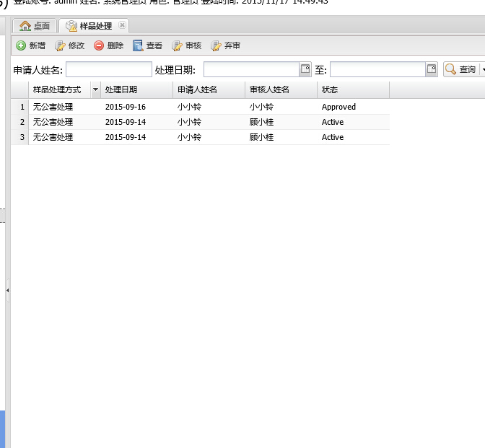
Task: Click the 修改 (Edit) toolbar icon
Action: [61, 45]
